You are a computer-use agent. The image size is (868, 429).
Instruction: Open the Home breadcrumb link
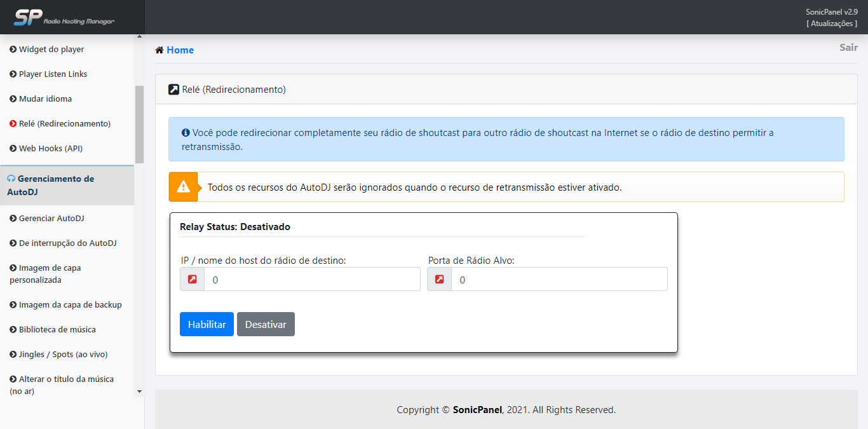(180, 50)
